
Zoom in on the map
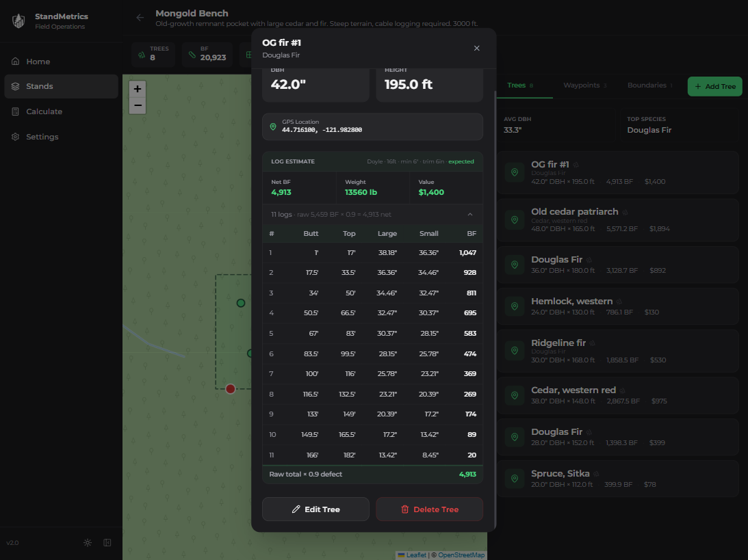138,89
